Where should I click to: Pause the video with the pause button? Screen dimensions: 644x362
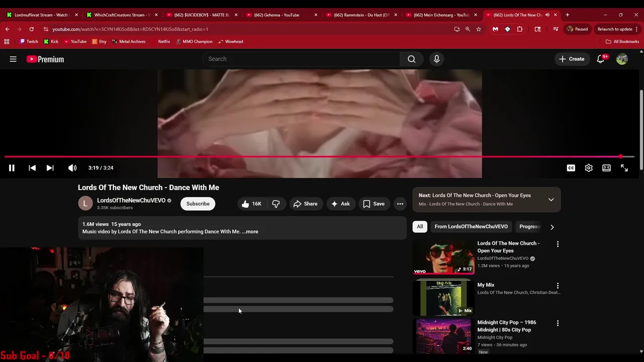point(12,168)
